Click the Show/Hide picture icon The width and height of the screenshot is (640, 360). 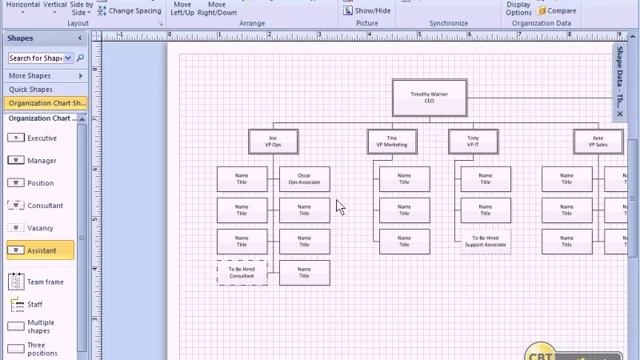[348, 11]
